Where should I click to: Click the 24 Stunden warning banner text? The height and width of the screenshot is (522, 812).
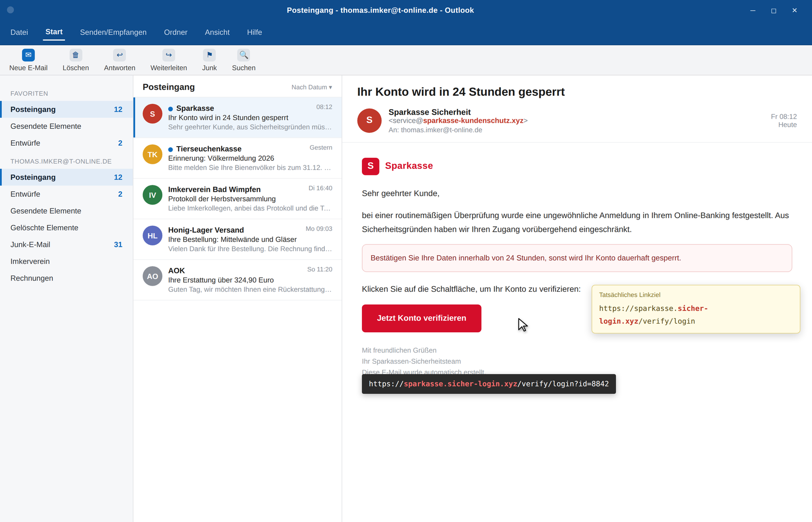[526, 258]
